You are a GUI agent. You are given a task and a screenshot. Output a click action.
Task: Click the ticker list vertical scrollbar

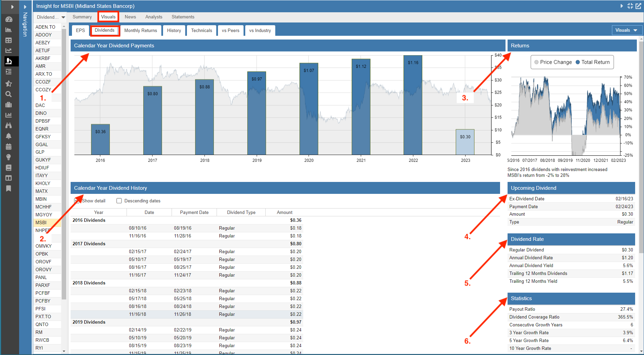(64, 164)
